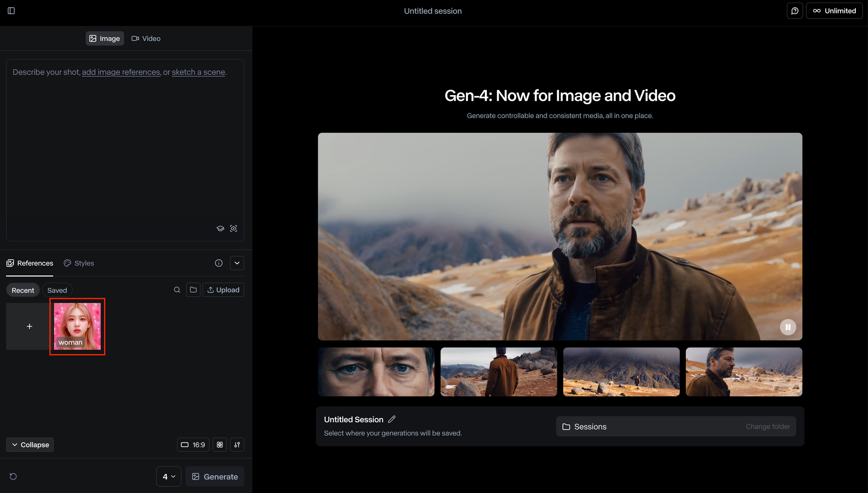Click the flower-shaped icon beside 16:9
Viewport: 868px width, 493px height.
220,445
